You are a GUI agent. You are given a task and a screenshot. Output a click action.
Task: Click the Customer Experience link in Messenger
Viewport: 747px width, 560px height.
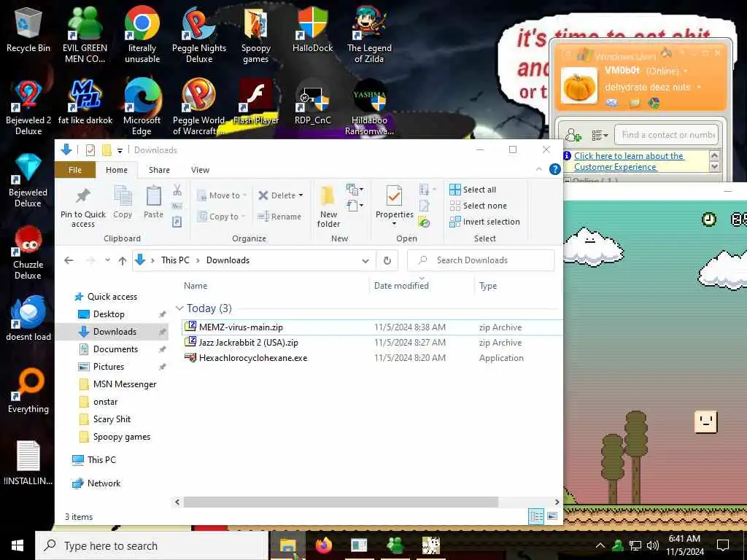coord(629,161)
